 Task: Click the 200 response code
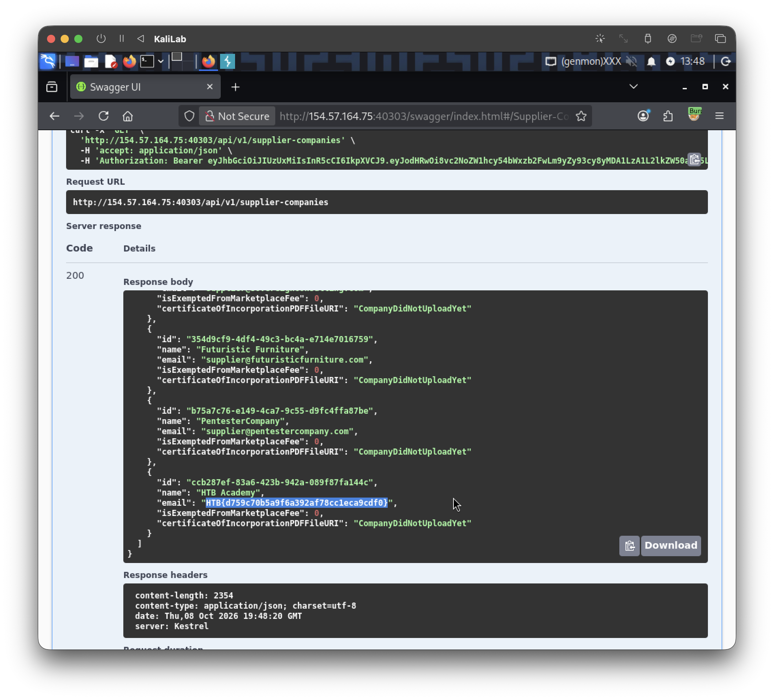[x=75, y=275]
